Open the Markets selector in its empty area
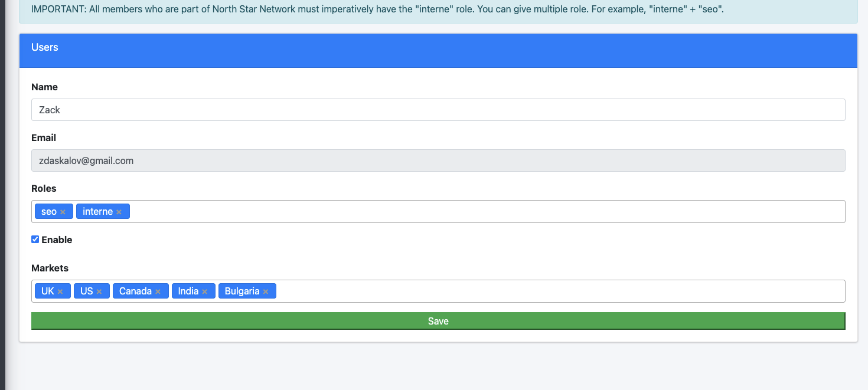This screenshot has width=868, height=390. pyautogui.click(x=555, y=291)
